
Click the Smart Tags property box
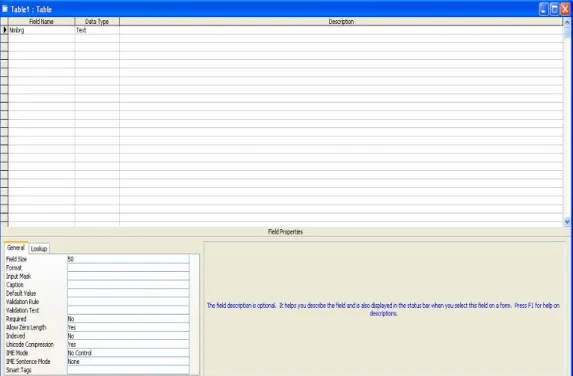(x=128, y=370)
